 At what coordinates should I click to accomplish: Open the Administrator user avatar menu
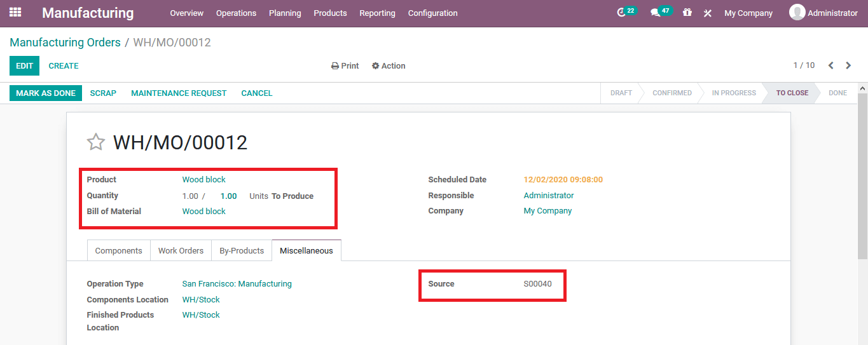797,13
